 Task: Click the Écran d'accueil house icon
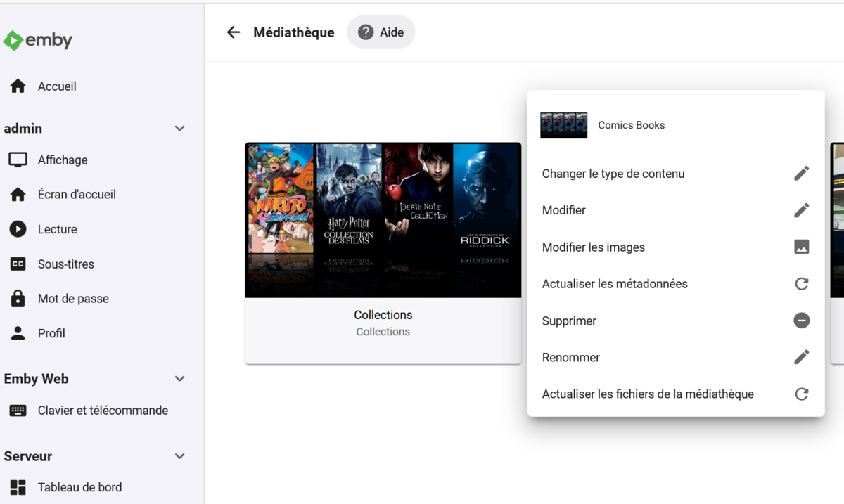[x=18, y=195]
